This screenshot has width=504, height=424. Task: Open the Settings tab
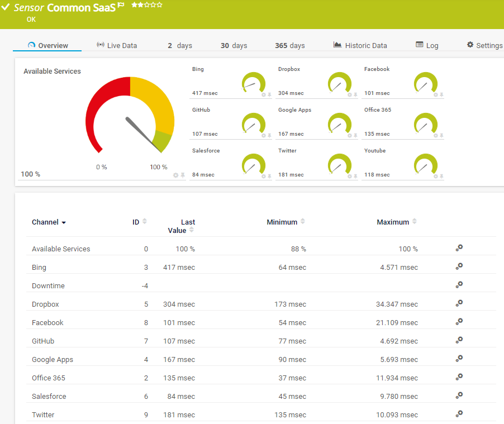pyautogui.click(x=484, y=45)
